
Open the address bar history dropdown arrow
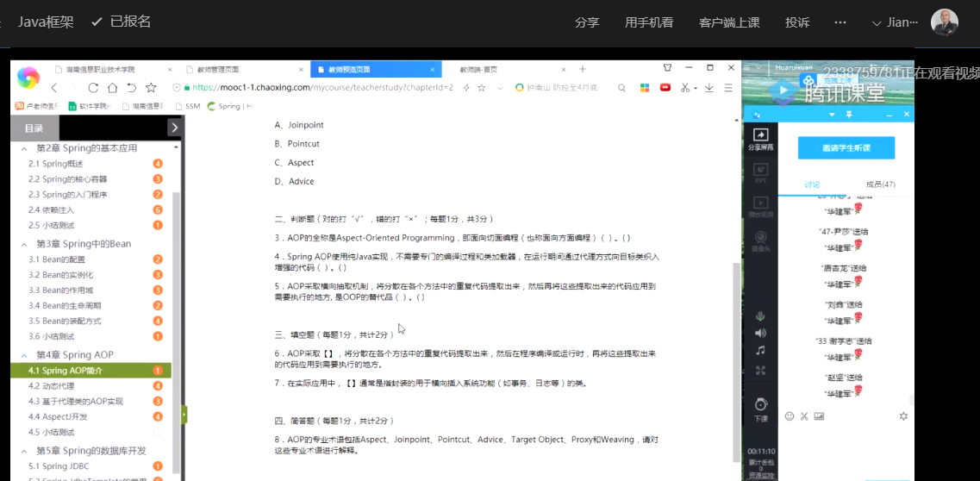pyautogui.click(x=500, y=88)
